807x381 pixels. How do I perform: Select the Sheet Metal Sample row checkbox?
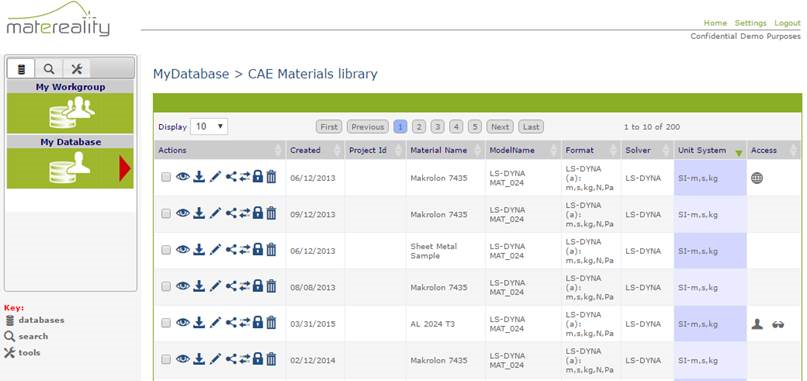pos(166,250)
